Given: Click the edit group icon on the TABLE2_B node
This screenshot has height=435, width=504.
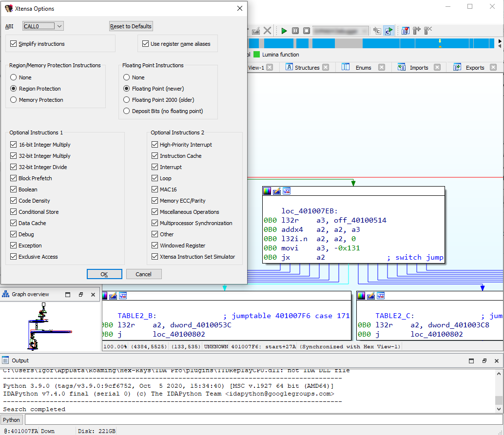Looking at the screenshot, I should coord(113,296).
